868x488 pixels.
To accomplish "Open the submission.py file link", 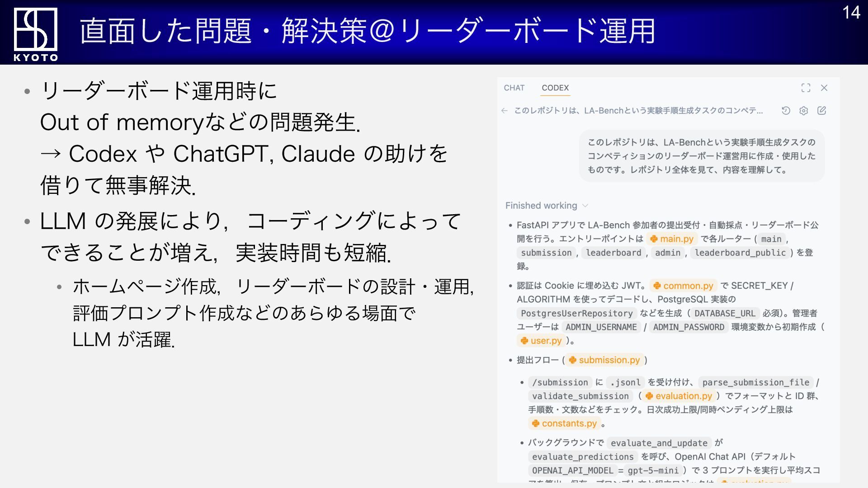I will click(605, 360).
